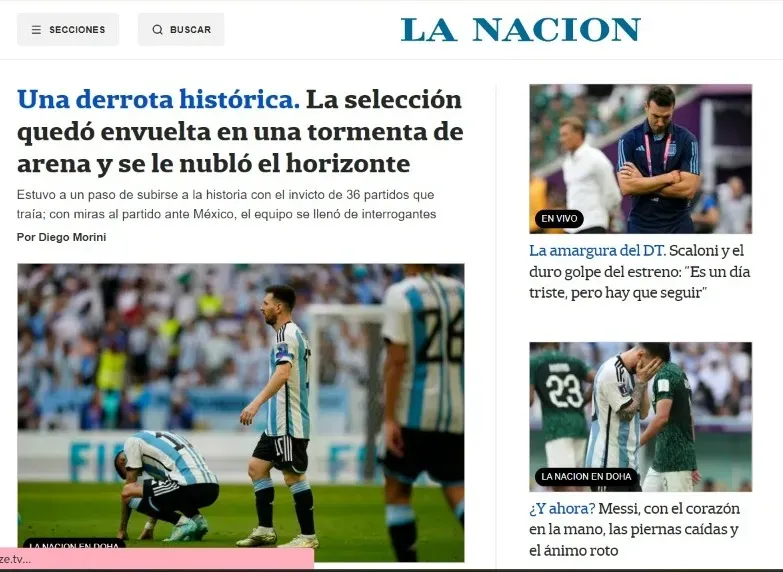Click the magnifying glass search icon

click(x=157, y=29)
